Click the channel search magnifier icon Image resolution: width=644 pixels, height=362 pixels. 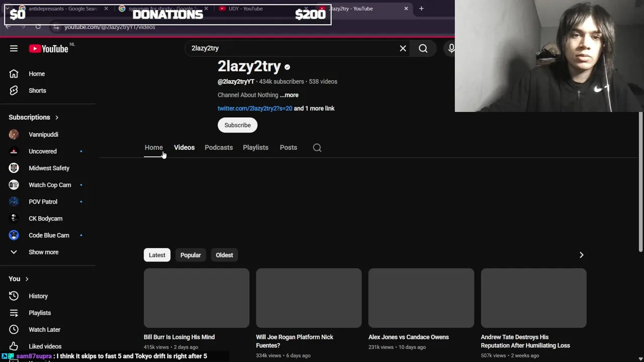317,148
